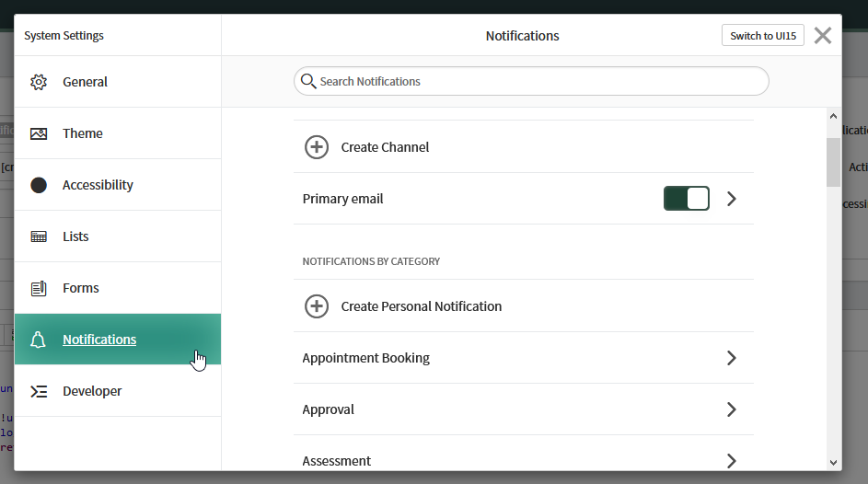
Task: Close the System Settings dialog
Action: (823, 35)
